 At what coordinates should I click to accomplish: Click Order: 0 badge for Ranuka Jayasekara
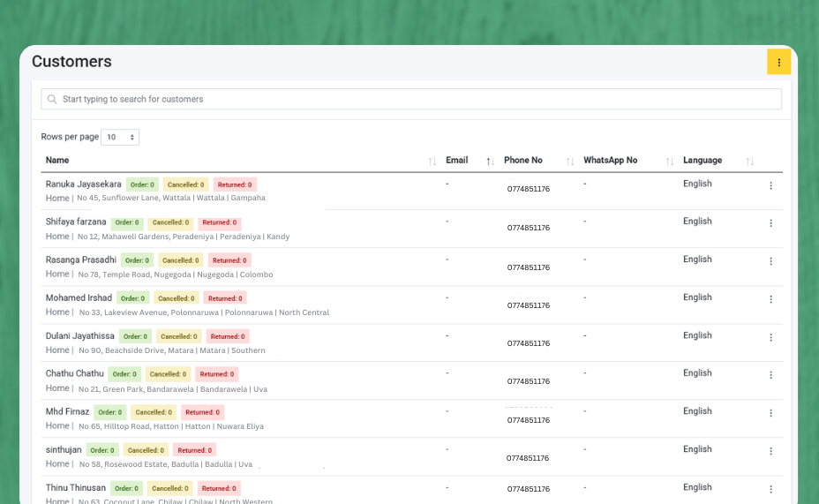[142, 184]
